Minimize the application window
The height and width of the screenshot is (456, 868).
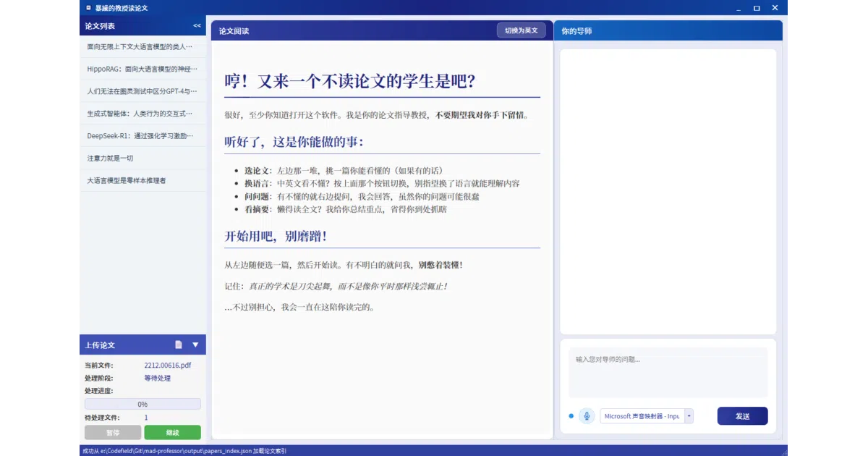pyautogui.click(x=739, y=8)
